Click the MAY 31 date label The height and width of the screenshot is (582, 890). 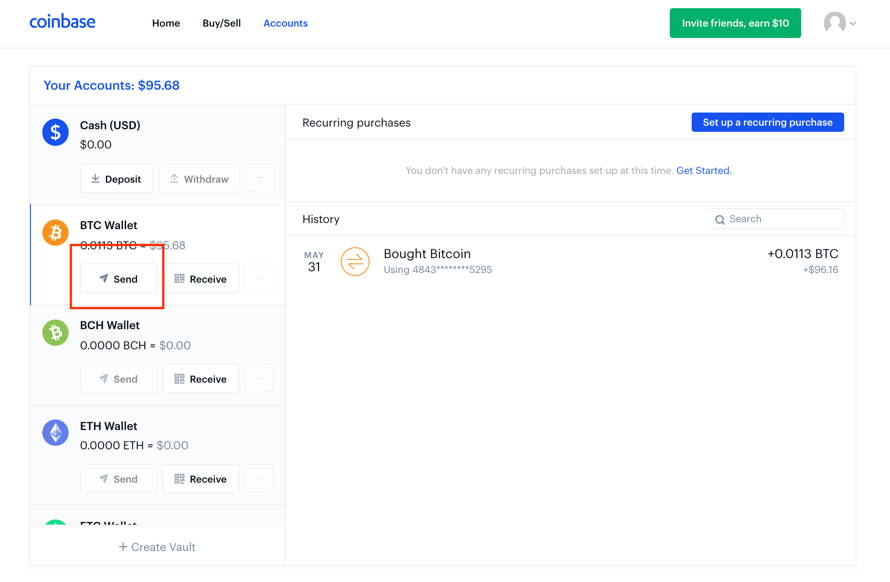[x=314, y=262]
